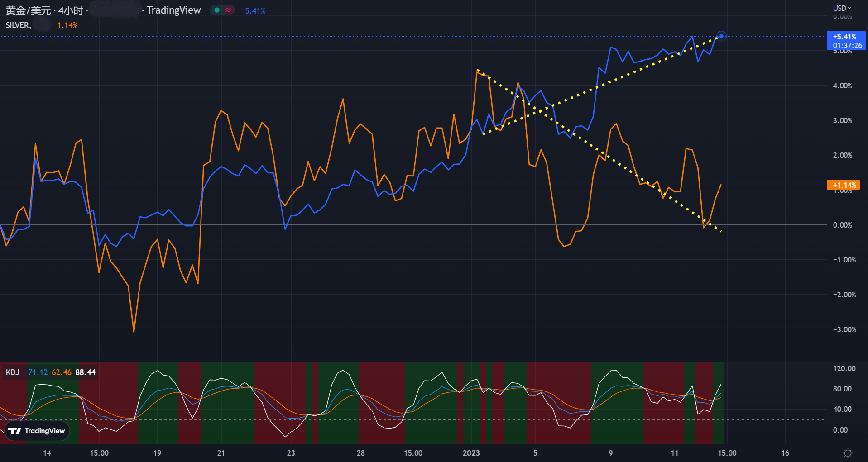Click the −2.00% price axis label

(844, 295)
